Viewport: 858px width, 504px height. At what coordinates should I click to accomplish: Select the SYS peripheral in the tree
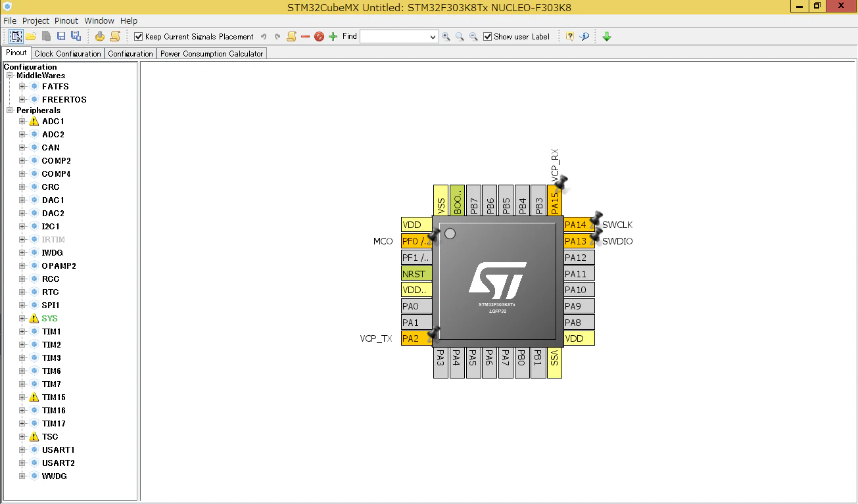[50, 319]
